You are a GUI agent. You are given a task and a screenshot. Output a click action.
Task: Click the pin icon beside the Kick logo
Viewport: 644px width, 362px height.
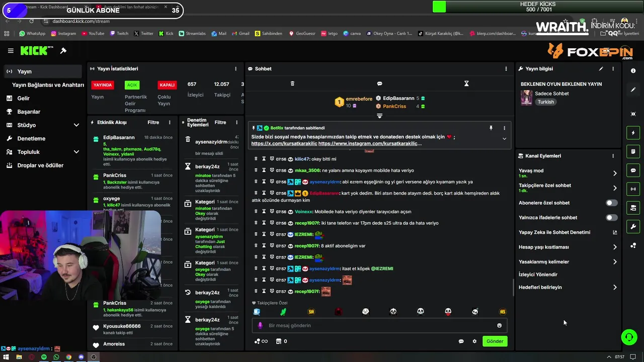pos(63,51)
